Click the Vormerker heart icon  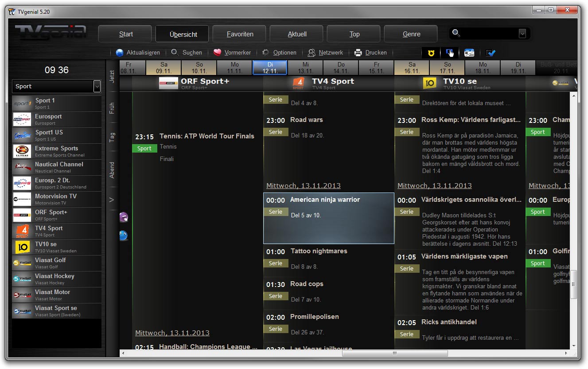pos(217,52)
